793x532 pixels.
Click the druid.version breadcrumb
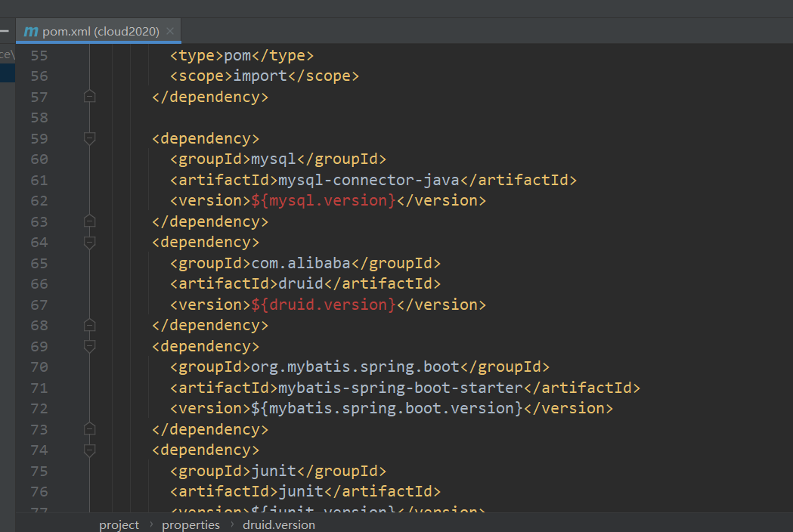point(279,524)
